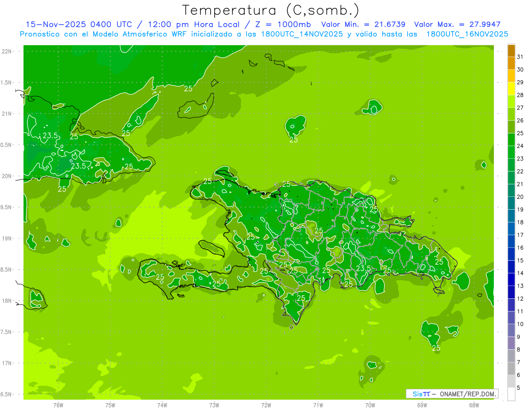Select the lime swatch between 27 and 28
The height and width of the screenshot is (411, 532).
[x=511, y=102]
